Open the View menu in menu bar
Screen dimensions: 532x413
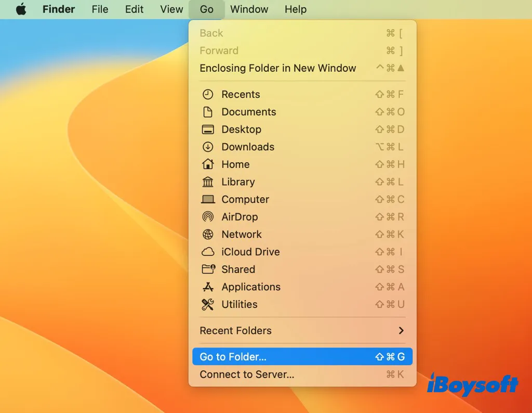[x=171, y=9]
